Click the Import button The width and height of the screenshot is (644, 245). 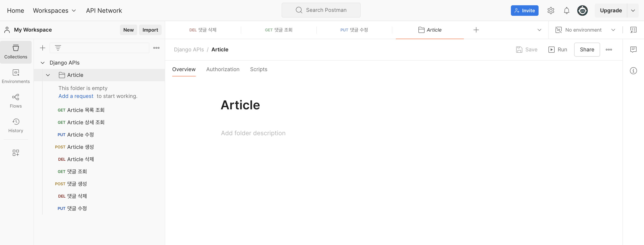point(150,30)
